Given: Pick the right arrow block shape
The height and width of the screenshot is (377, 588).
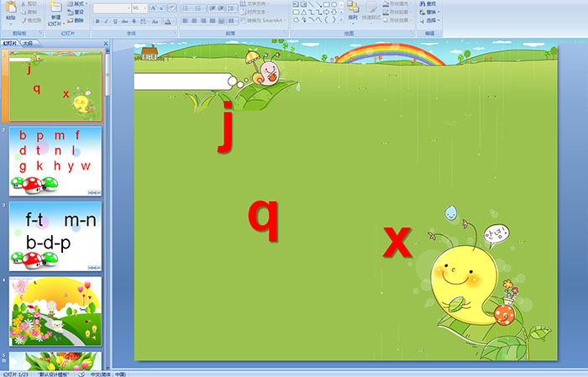Looking at the screenshot, I should point(327,12).
